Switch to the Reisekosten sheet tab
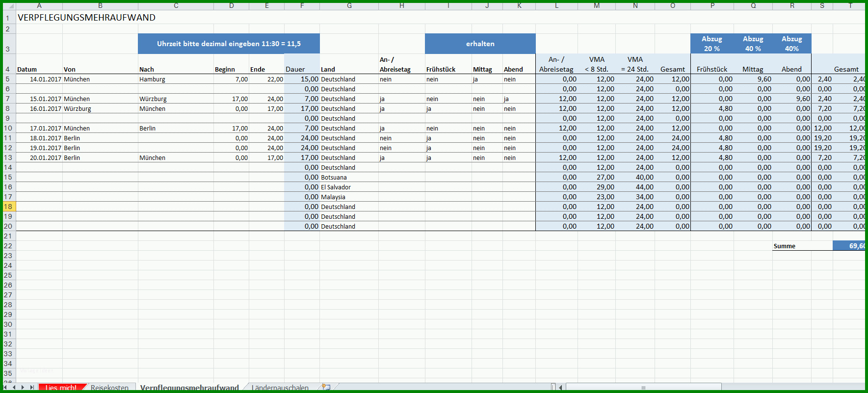The width and height of the screenshot is (868, 393). coord(109,387)
